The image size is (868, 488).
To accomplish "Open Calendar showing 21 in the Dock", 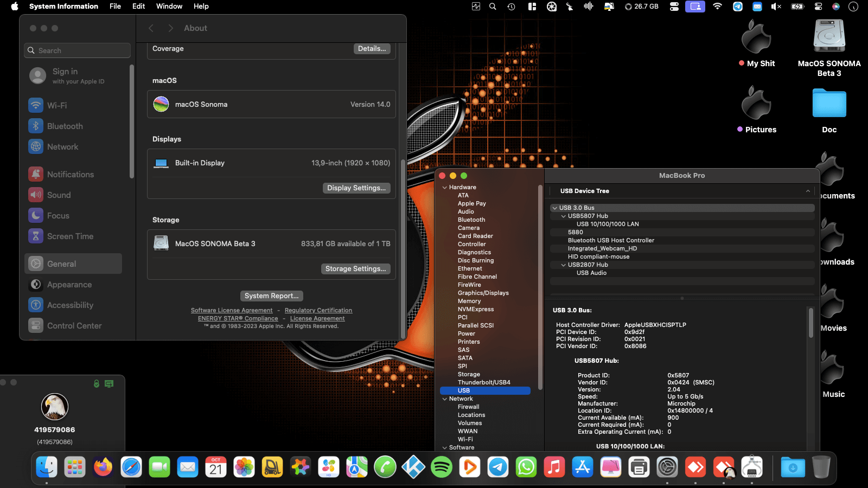I will [216, 467].
